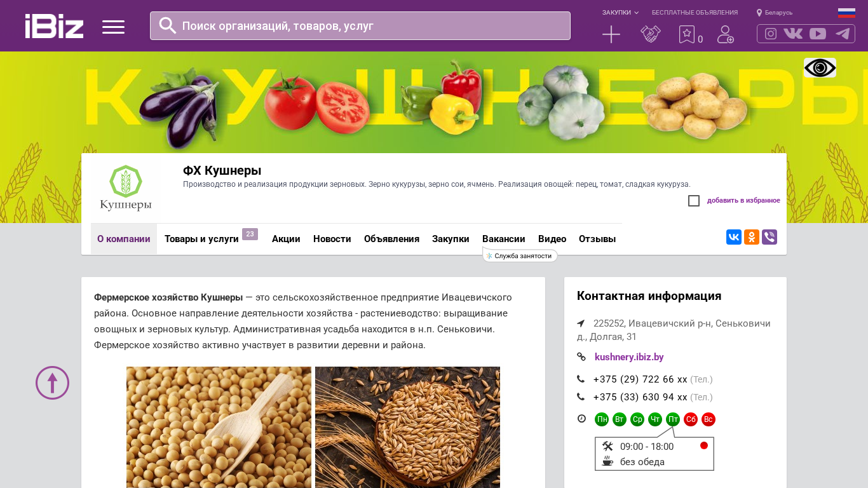Viewport: 868px width, 488px height.
Task: Click the Контактная информация heading
Action: [x=649, y=296]
